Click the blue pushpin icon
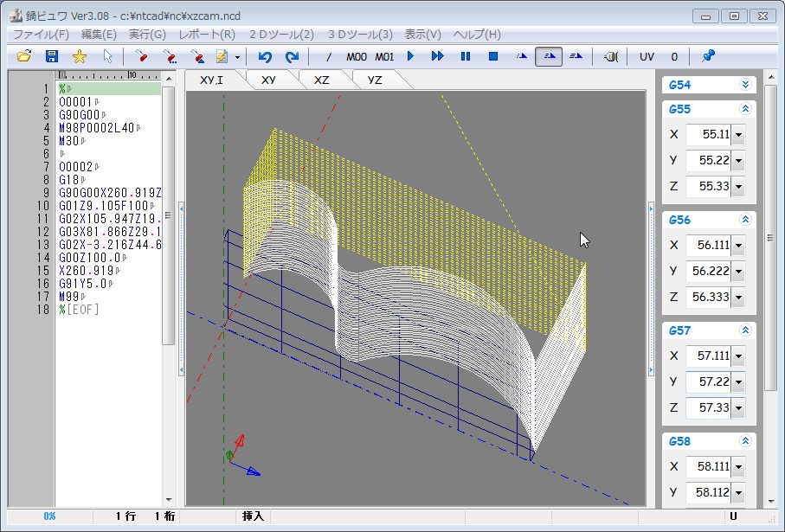Viewport: 785px width, 532px height. [708, 56]
